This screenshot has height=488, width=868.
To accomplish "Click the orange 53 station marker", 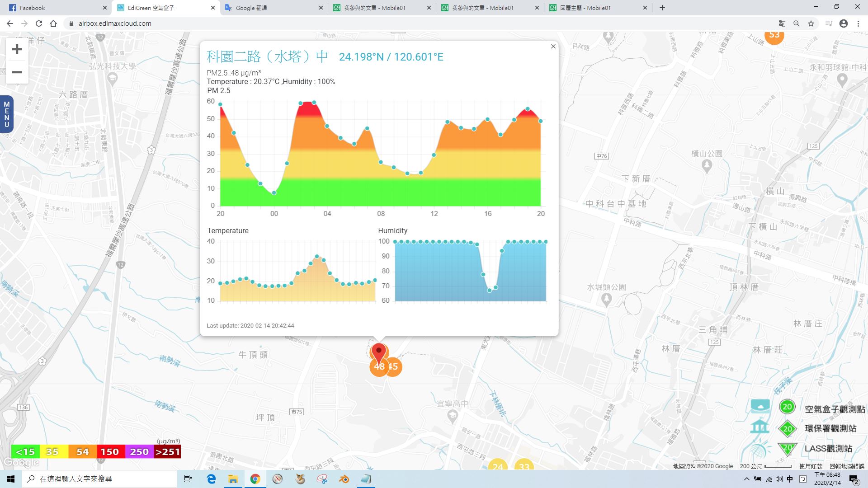I will 774,36.
